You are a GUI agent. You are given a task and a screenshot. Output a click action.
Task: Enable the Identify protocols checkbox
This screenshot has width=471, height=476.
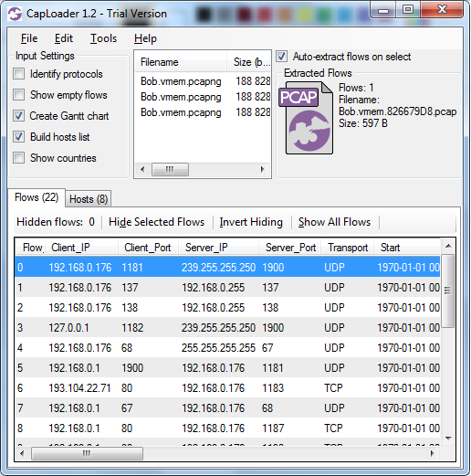[19, 74]
